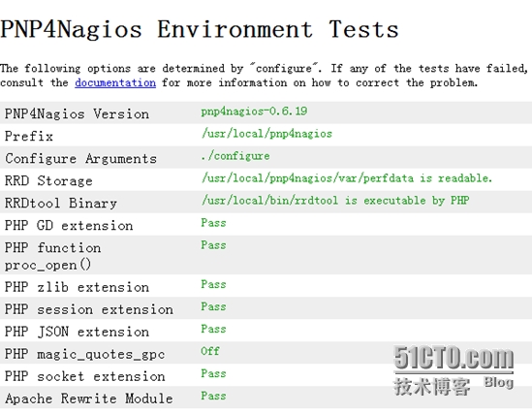Select the RRDtool Binary label
Viewport: 532px width, 414px height.
(x=61, y=203)
